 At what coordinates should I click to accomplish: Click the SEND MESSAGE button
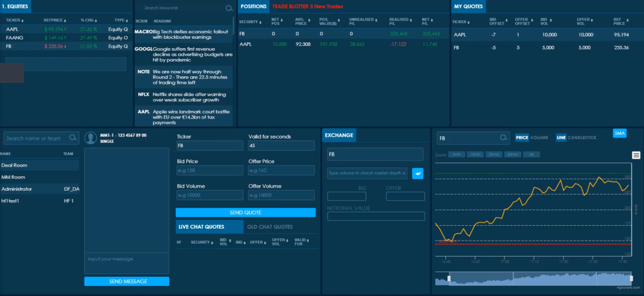pos(127,281)
